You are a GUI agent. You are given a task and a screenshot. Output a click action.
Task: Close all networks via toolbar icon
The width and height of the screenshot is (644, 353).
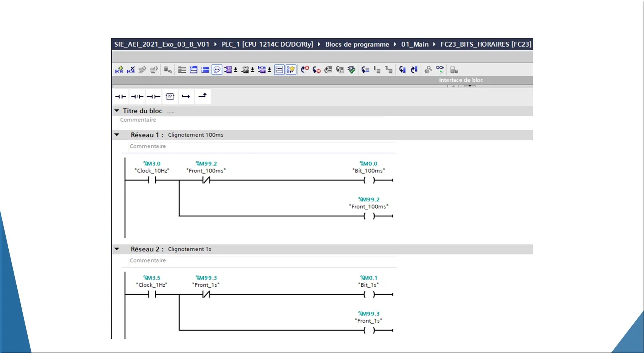(205, 70)
